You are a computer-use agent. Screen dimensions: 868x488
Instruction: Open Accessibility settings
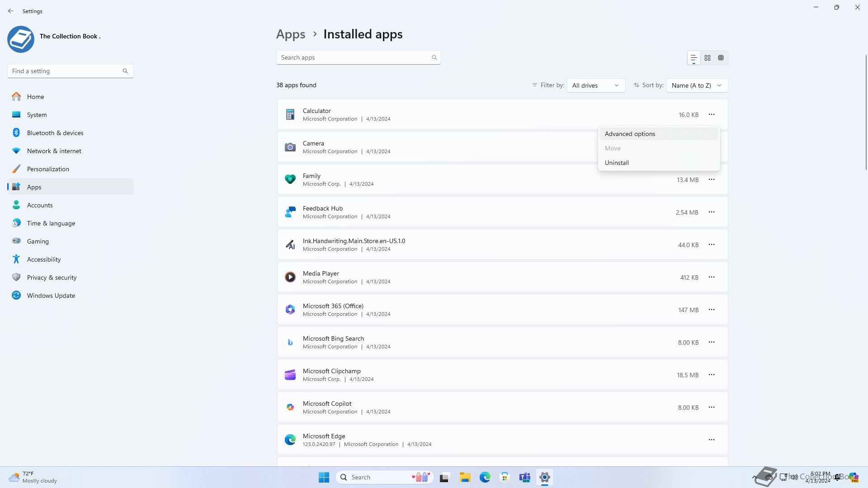pos(71,259)
